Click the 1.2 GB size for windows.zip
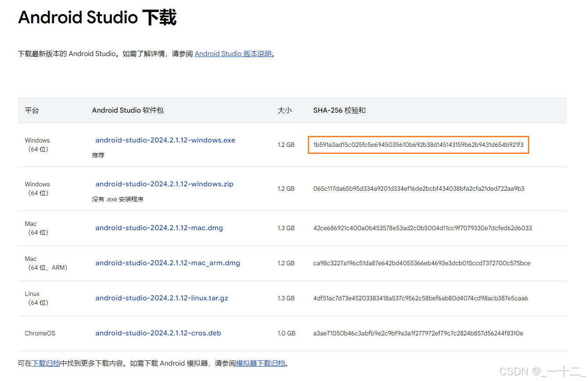Image resolution: width=588 pixels, height=381 pixels. [x=286, y=189]
